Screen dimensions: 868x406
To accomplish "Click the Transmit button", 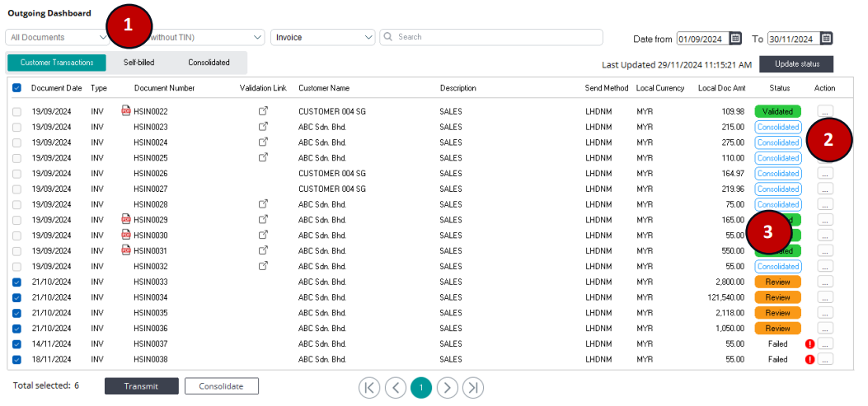I will 141,385.
